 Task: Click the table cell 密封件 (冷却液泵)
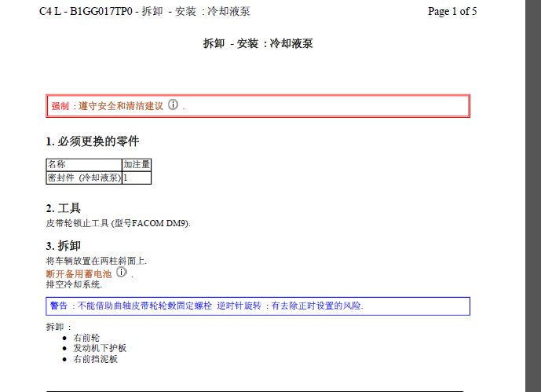[84, 178]
